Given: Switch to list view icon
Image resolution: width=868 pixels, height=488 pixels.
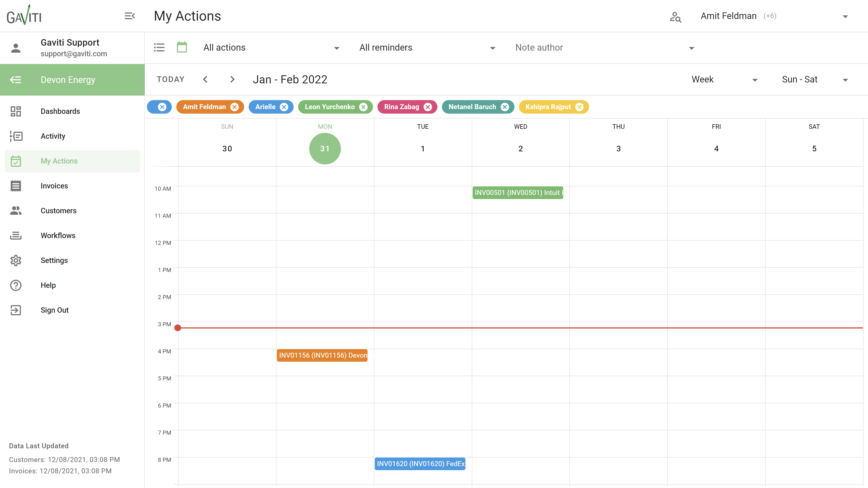Looking at the screenshot, I should coord(159,47).
